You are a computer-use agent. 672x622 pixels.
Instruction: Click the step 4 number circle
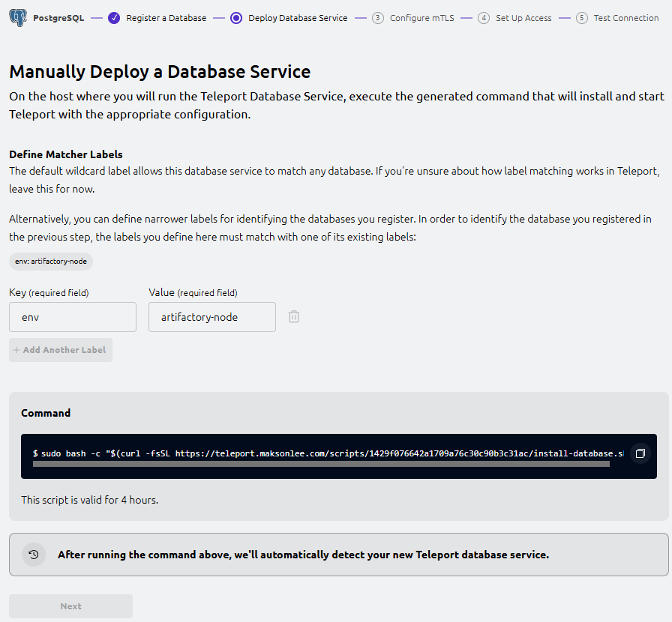point(484,18)
